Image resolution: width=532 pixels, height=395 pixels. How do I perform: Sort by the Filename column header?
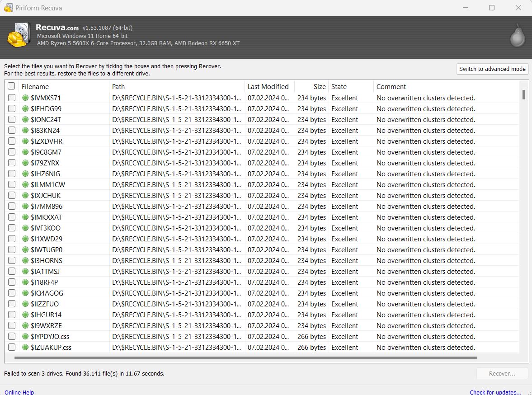[64, 86]
